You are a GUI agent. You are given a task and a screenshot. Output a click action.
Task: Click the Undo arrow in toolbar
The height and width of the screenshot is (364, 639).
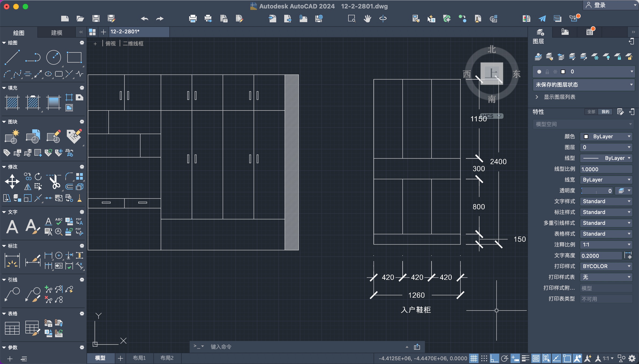[x=144, y=19]
